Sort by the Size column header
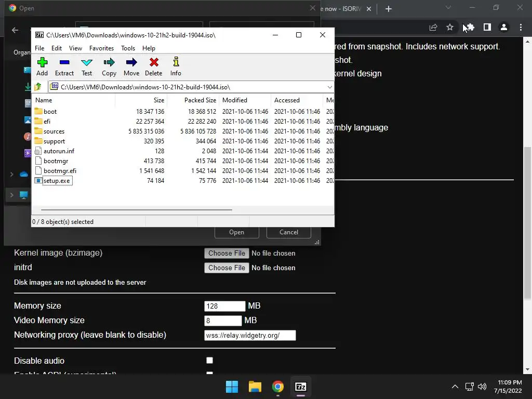The width and height of the screenshot is (532, 399). pos(141,100)
